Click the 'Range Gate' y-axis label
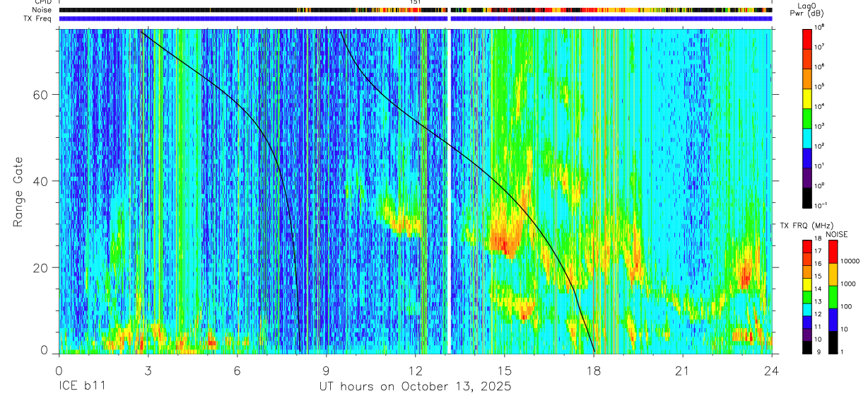 (x=18, y=190)
